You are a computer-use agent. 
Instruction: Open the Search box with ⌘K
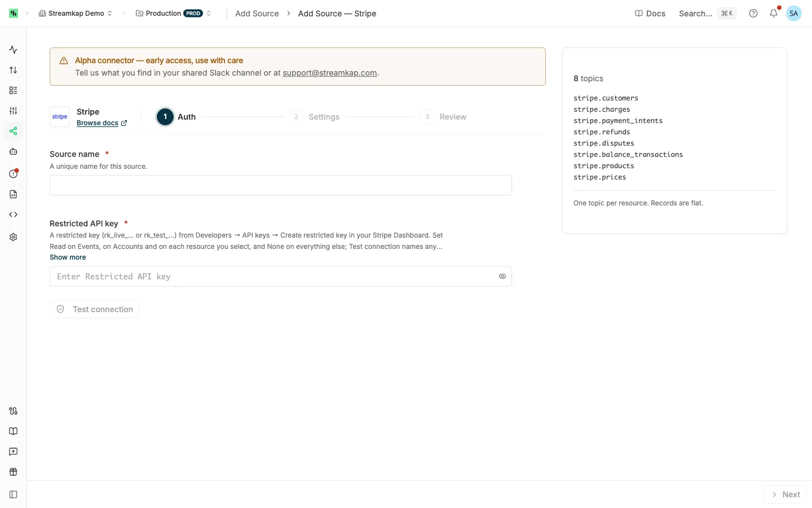pyautogui.click(x=707, y=14)
